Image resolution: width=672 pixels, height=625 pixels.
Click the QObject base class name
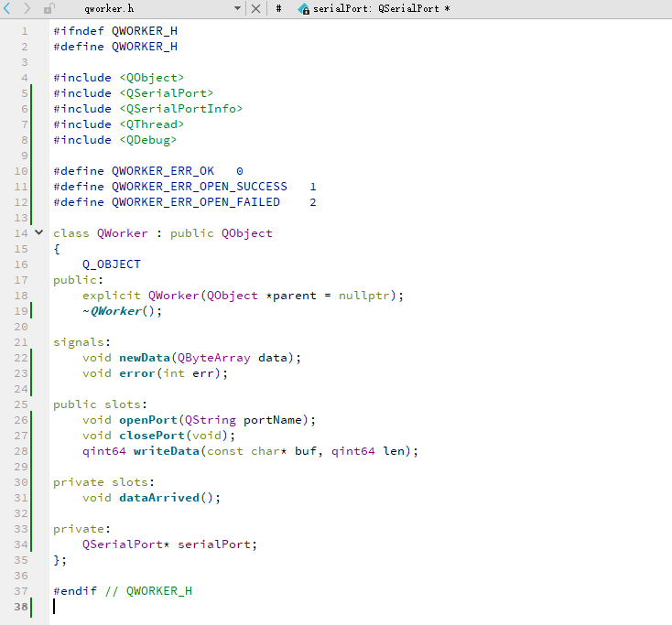[x=247, y=233]
